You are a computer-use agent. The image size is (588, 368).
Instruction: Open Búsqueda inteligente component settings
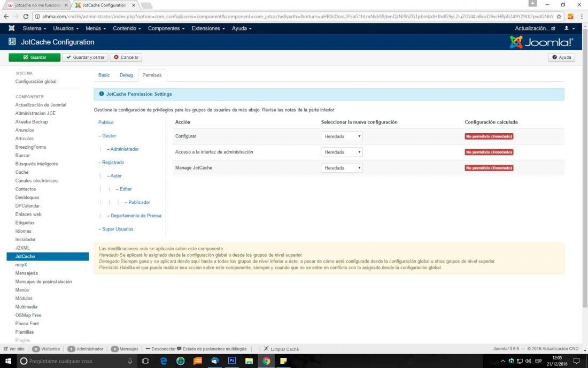tap(36, 164)
